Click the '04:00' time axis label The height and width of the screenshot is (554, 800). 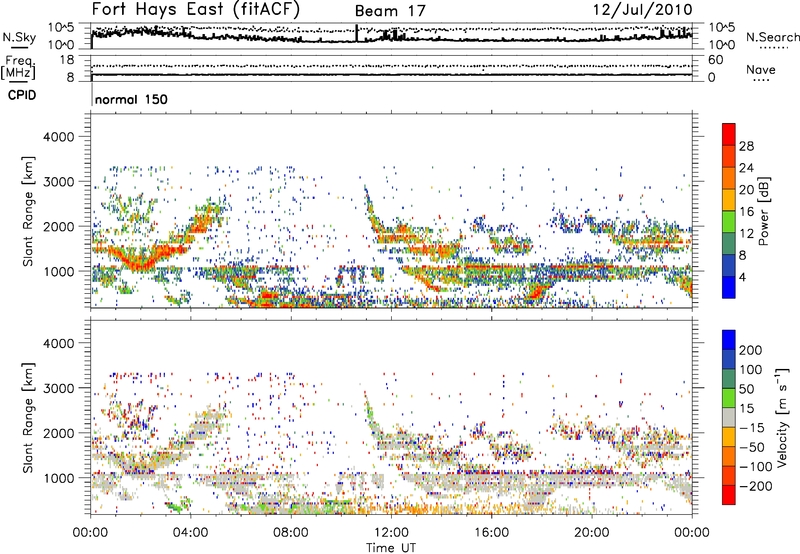(190, 533)
